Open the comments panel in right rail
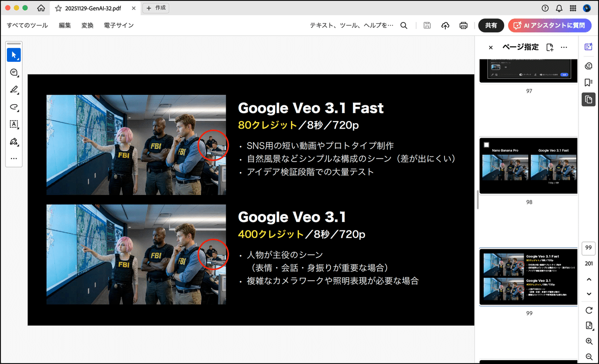 (x=589, y=65)
